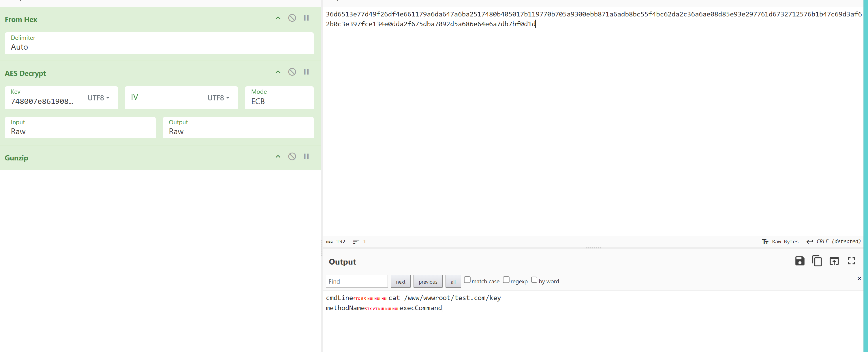Copy raw output to clipboard
This screenshot has height=352, width=868.
[817, 261]
